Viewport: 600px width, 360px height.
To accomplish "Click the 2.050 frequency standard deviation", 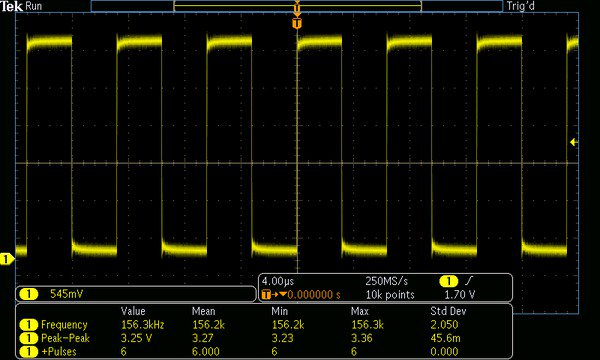I will click(x=444, y=325).
